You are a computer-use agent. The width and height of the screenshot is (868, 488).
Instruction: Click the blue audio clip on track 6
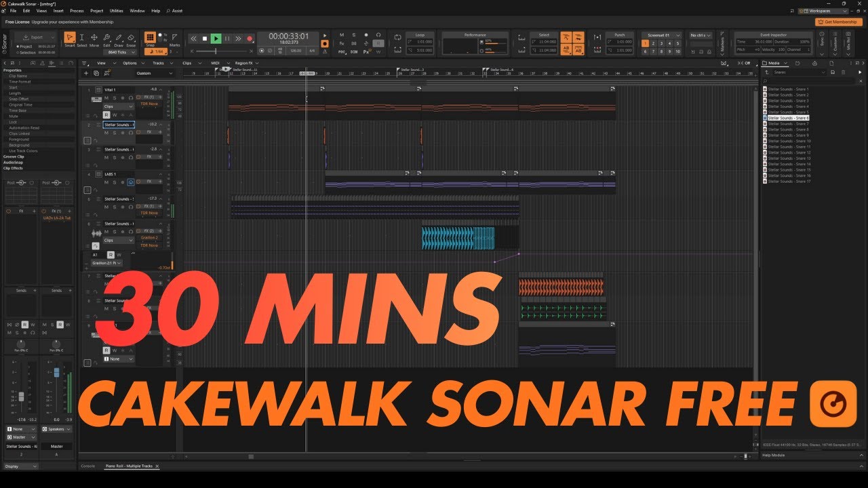458,239
